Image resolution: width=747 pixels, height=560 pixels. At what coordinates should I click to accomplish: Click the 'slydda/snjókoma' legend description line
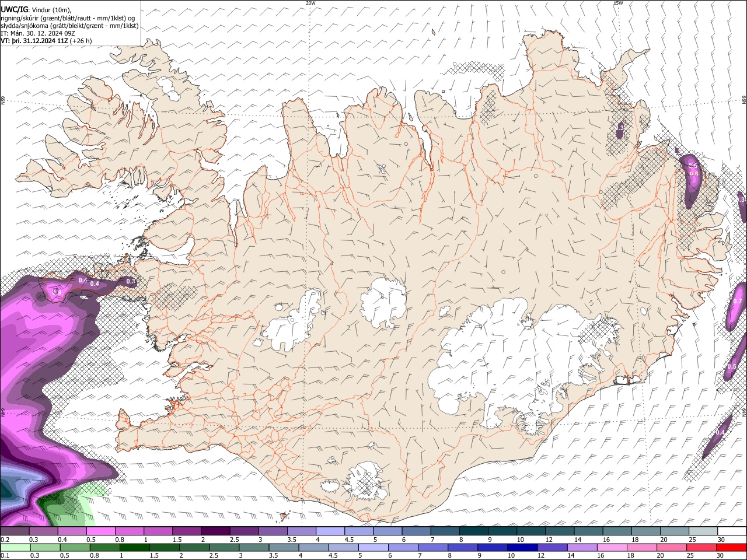(x=69, y=26)
